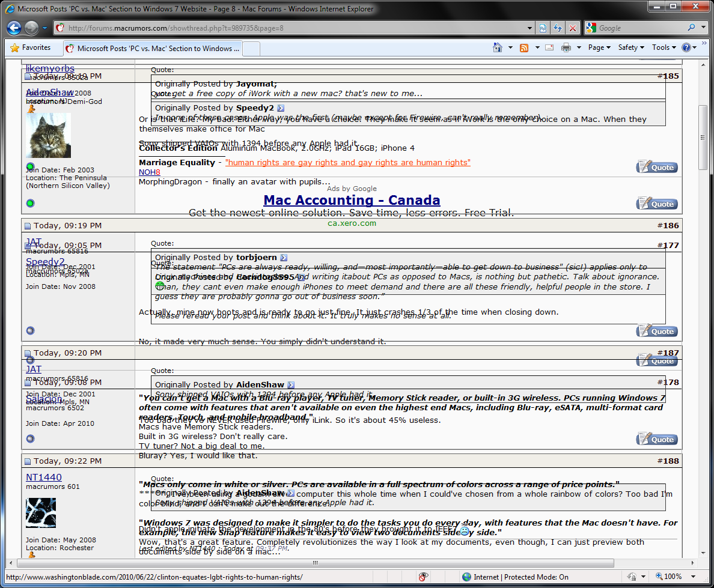Click the Quote button just above post #188

657,439
